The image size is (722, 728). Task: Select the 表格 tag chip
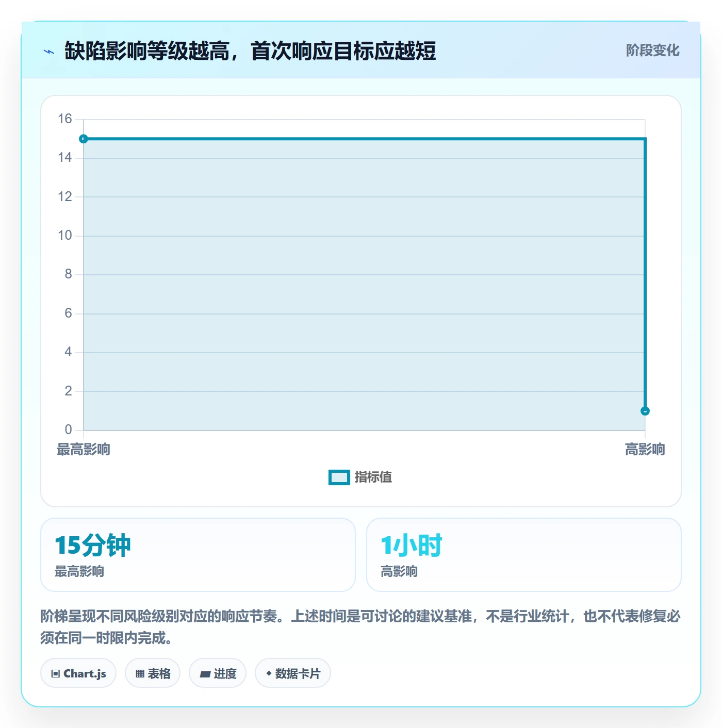pyautogui.click(x=153, y=673)
